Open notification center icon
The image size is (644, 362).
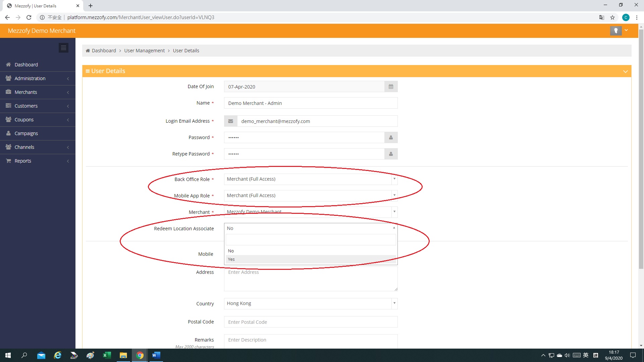[x=633, y=355]
